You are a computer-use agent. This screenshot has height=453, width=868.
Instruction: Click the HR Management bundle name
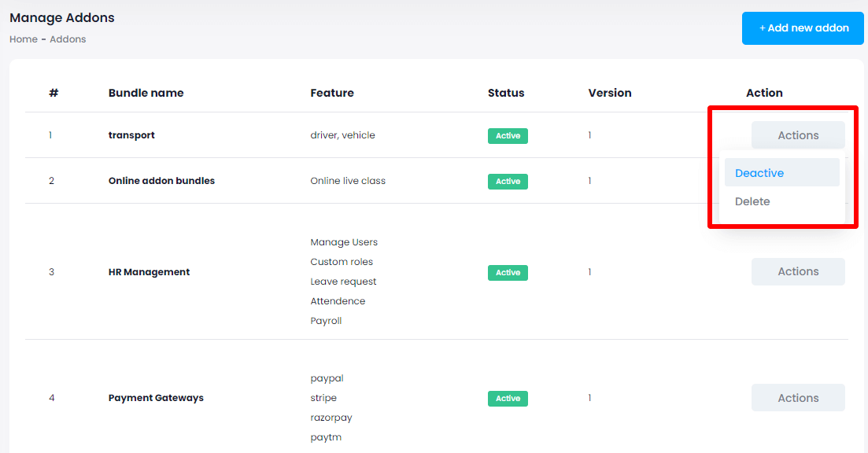[149, 272]
